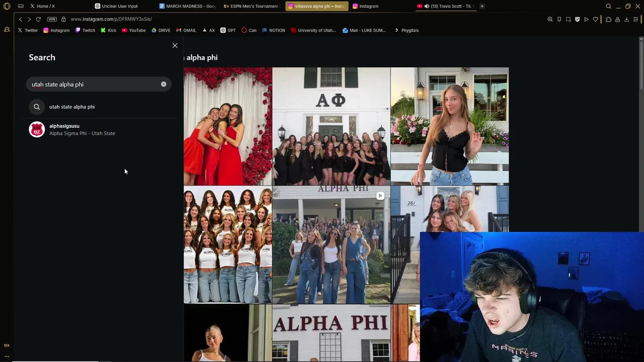Viewport: 644px width, 362px height.
Task: Click the site security lock icon
Action: click(63, 19)
